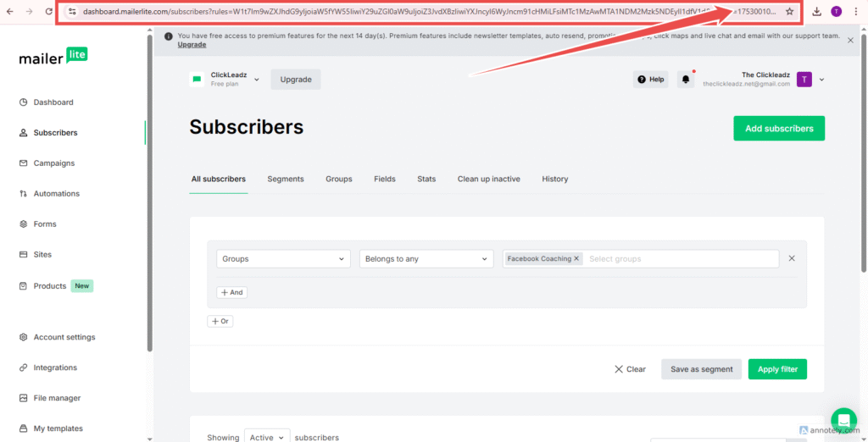Click the Apply filter button
868x442 pixels.
click(777, 369)
